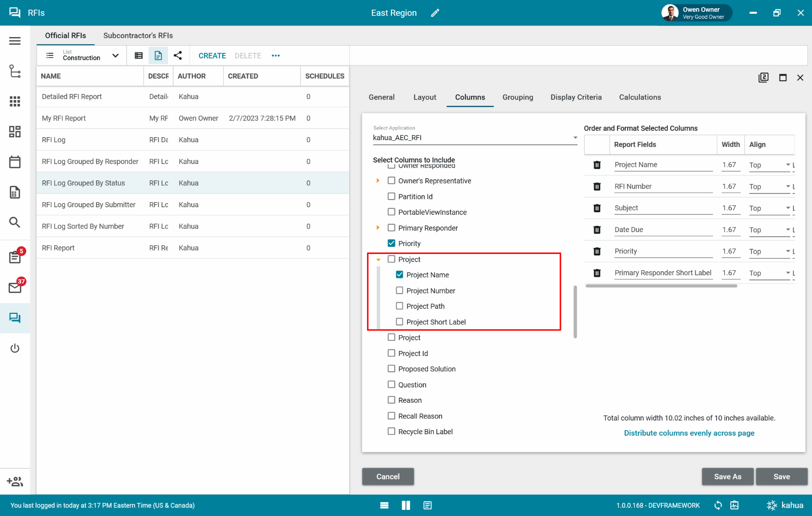Viewport: 812px width, 516px height.
Task: Delete the Project Name column row
Action: pyautogui.click(x=597, y=165)
